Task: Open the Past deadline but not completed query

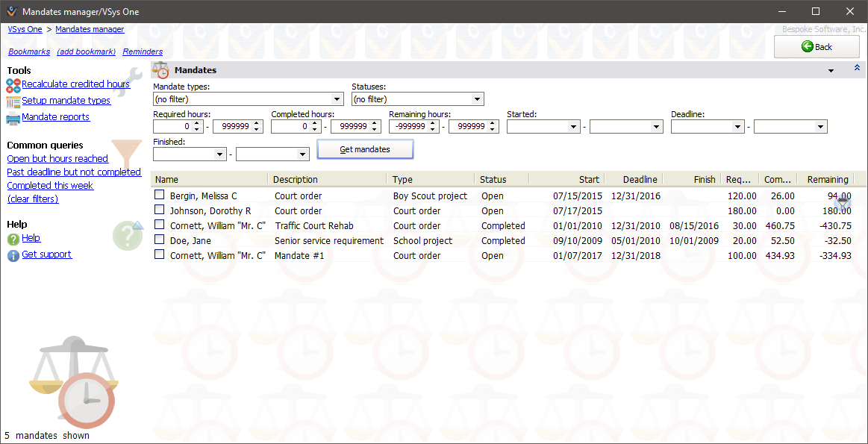Action: tap(74, 172)
